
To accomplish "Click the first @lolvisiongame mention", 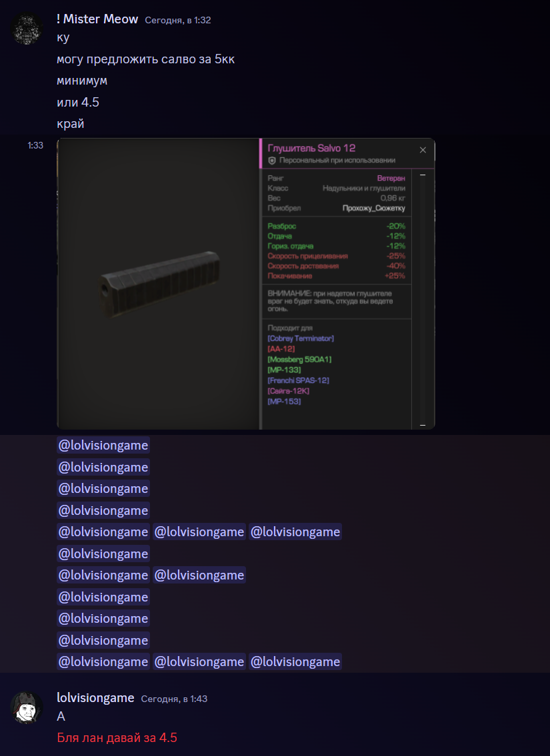I will tap(103, 445).
